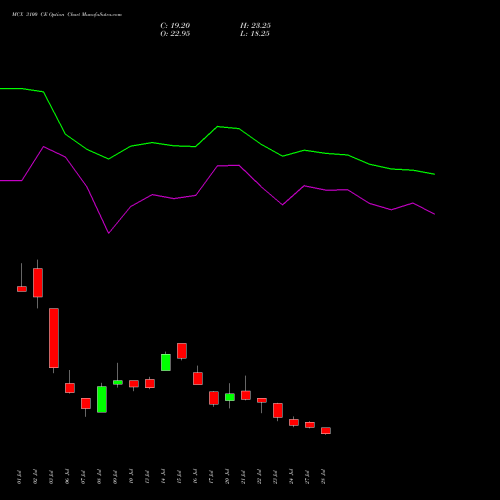Click the green upper indicator line
The width and height of the screenshot is (500, 500).
click(217, 127)
